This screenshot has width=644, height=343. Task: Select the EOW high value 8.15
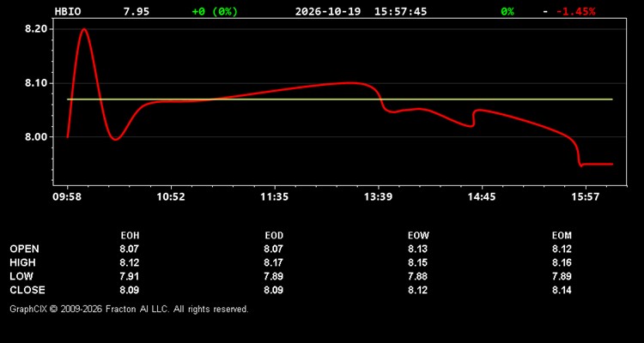click(417, 262)
